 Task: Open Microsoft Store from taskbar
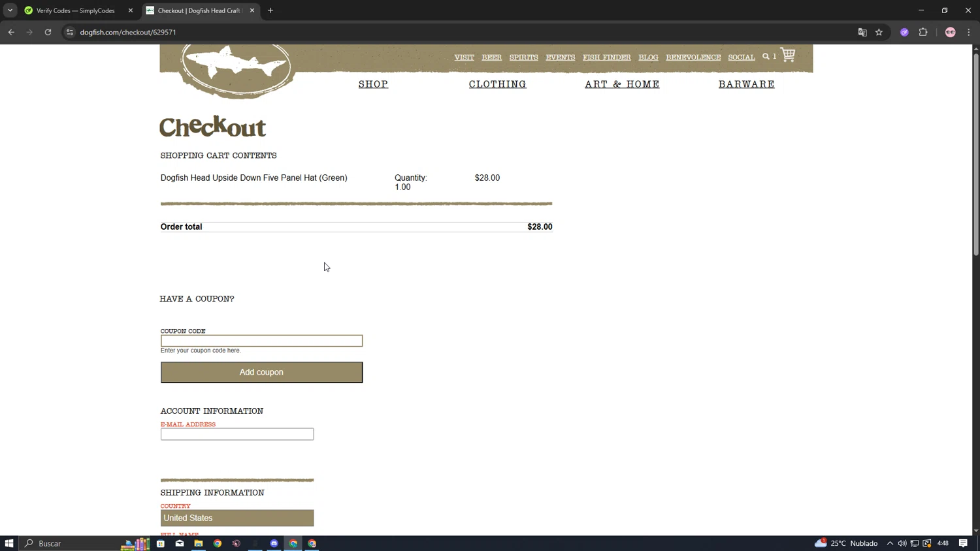coord(161,543)
